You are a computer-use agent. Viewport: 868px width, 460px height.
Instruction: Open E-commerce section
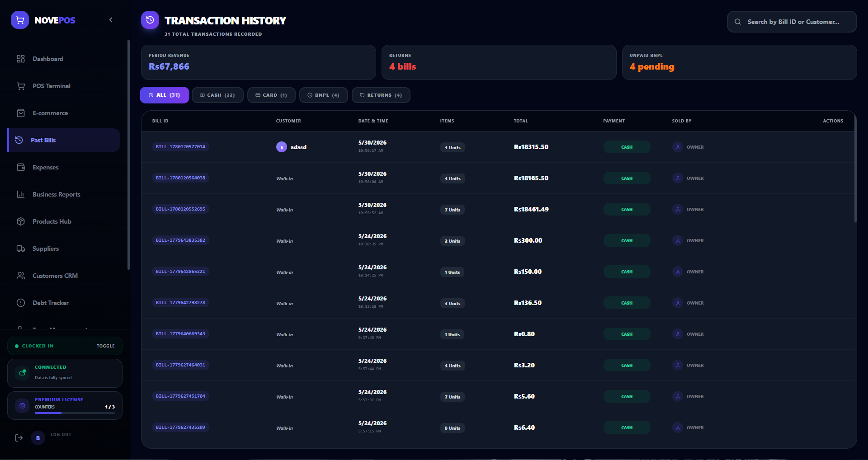click(64, 113)
